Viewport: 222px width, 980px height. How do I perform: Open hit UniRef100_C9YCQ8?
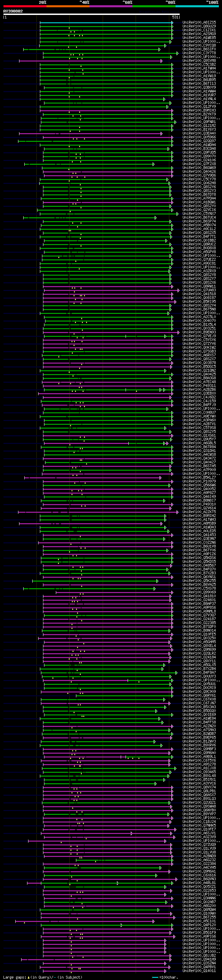tap(199, 45)
